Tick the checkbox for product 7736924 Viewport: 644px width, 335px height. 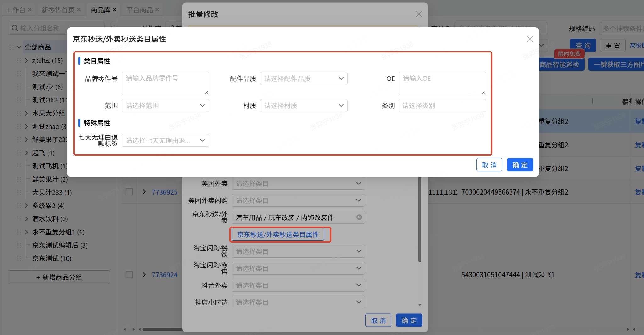[129, 275]
